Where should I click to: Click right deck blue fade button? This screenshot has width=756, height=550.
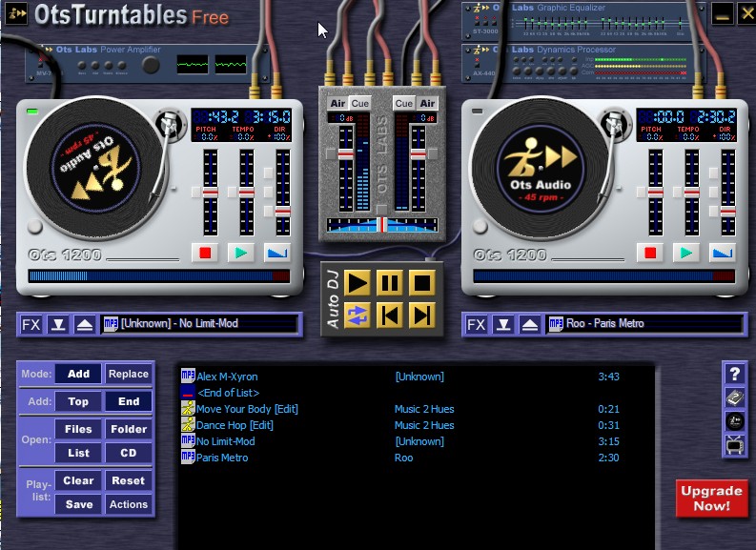[723, 253]
